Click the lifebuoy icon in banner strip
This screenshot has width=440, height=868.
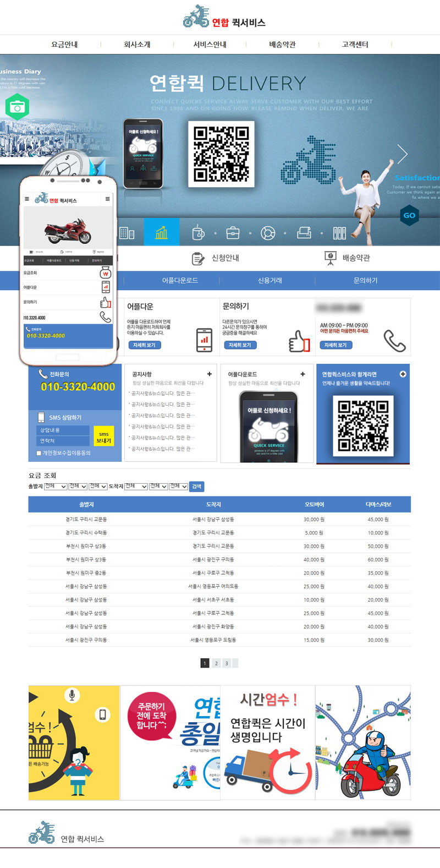coord(268,233)
